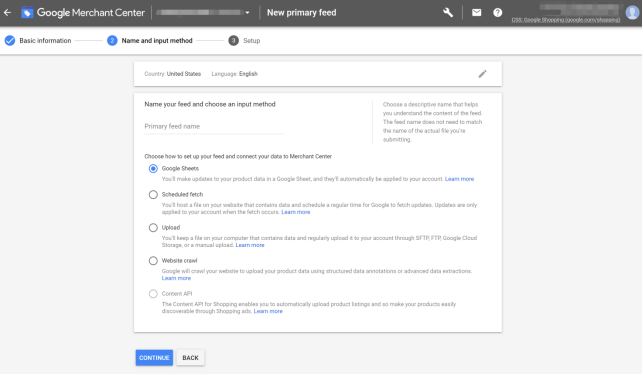Click the BACK button
This screenshot has height=375, width=643.
coord(190,358)
